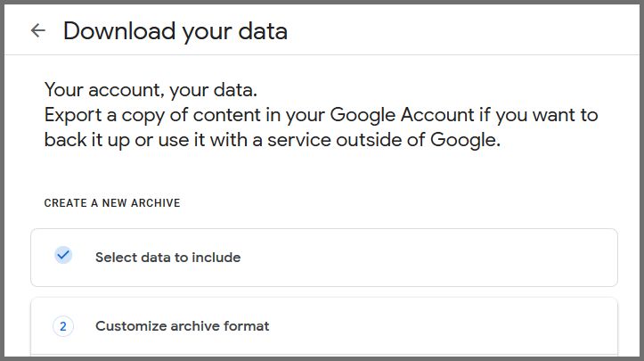Click the blue checkmark icon for step one
644x361 pixels.
(63, 255)
